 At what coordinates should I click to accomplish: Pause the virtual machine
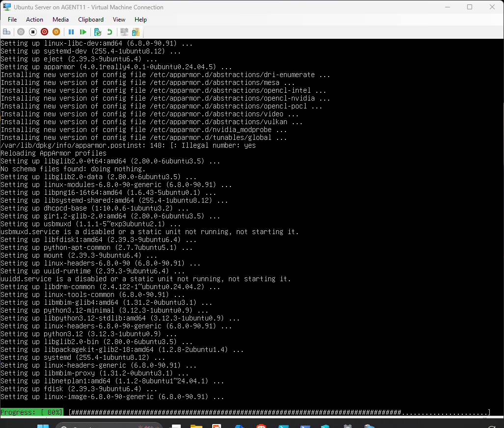click(71, 32)
